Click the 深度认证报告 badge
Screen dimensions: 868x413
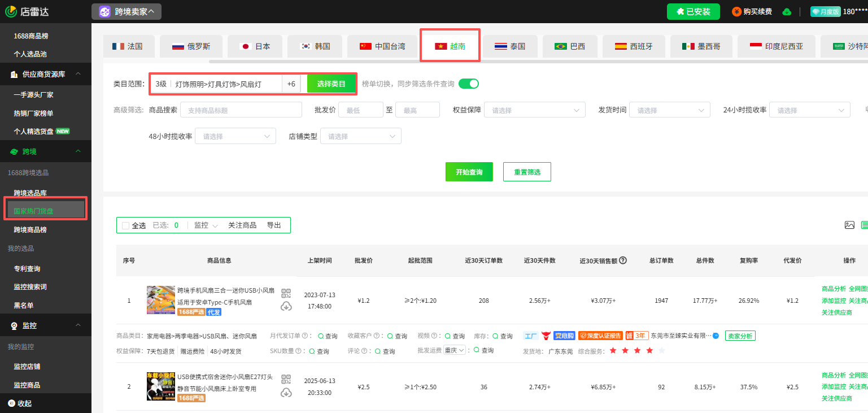(600, 336)
